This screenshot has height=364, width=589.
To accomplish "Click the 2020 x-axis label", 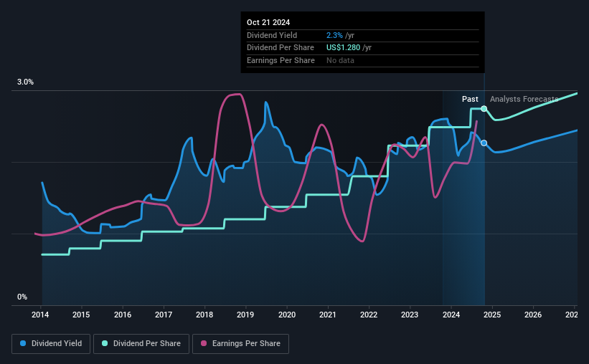I will tap(287, 315).
